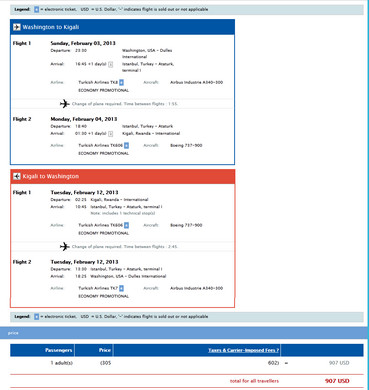This screenshot has height=390, width=369.
Task: Click the plane icon in Kigali to Washington header
Action: coord(17,176)
